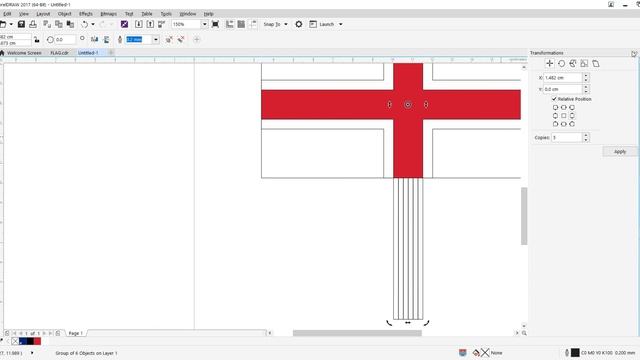Screen dimensions: 640x360
Task: Click the X position input field
Action: point(563,78)
